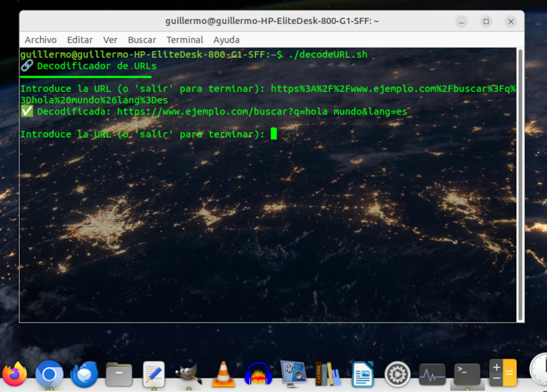Open the system monitor in the dock

click(x=432, y=374)
